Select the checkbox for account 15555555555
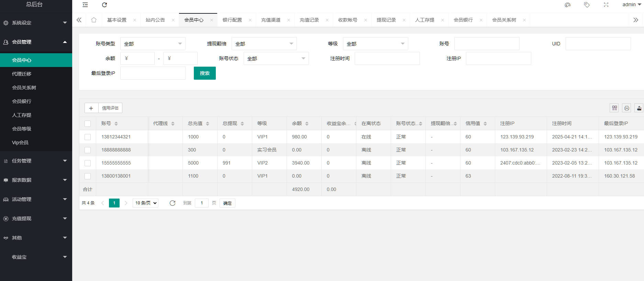This screenshot has width=644, height=281. point(88,163)
